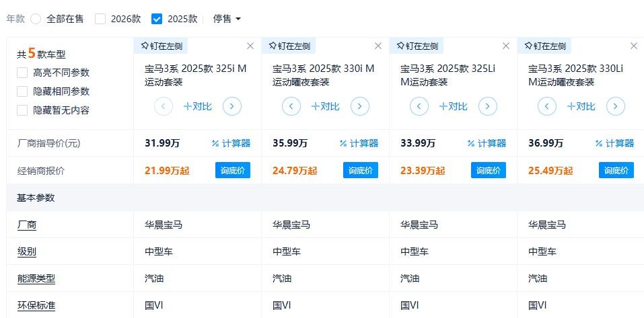The image size is (644, 318).
Task: Uncheck the 2025款 year filter
Action: tap(157, 19)
